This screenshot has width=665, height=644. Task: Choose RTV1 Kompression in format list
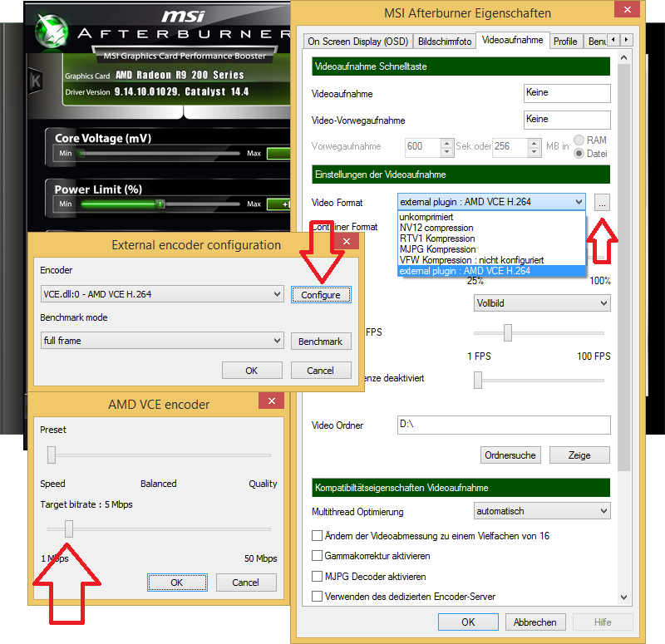(x=491, y=238)
